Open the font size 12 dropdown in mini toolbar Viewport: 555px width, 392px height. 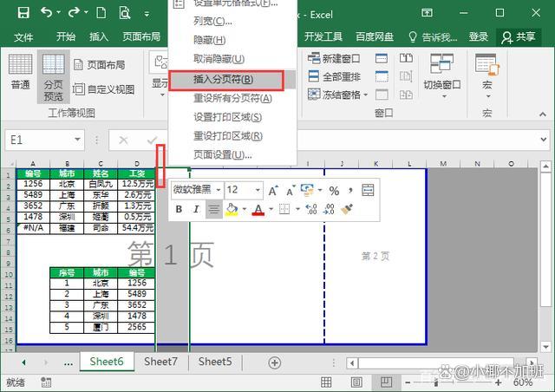coord(258,190)
